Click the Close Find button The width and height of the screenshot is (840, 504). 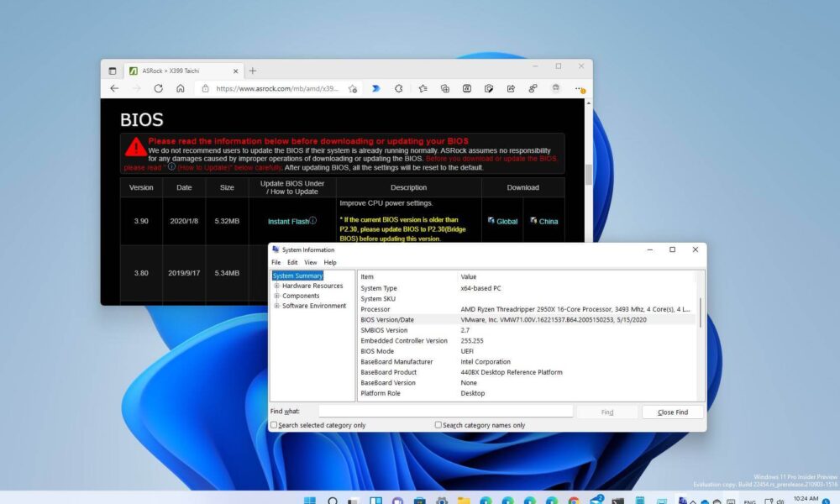point(672,412)
